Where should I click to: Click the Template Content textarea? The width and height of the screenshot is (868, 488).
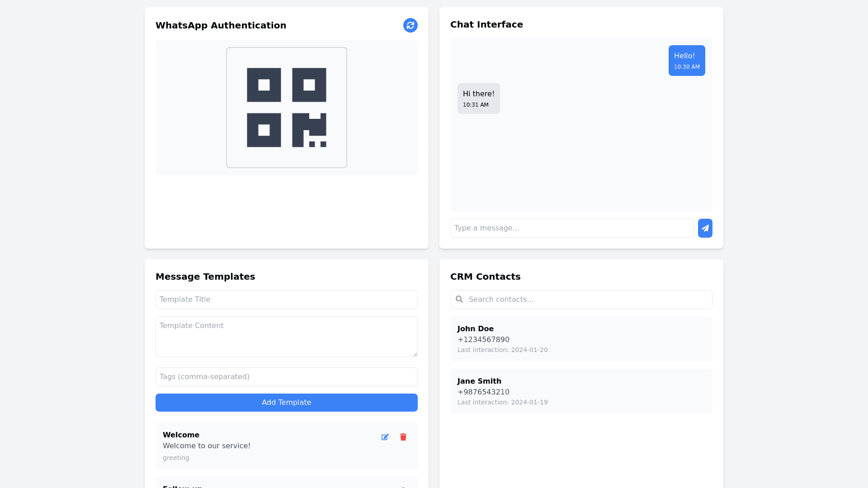click(x=286, y=337)
